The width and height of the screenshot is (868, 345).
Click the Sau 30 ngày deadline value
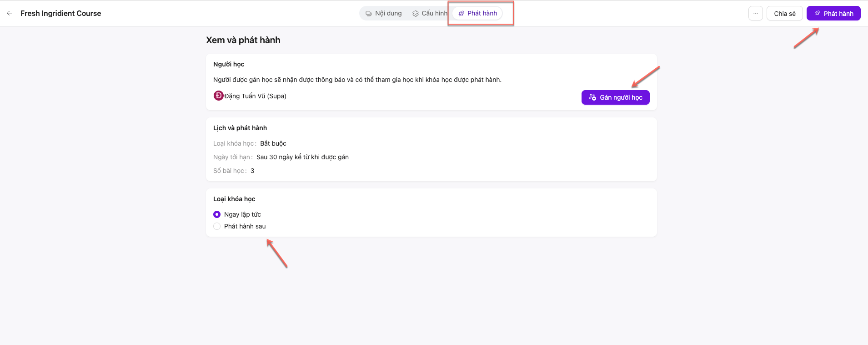[x=302, y=157]
